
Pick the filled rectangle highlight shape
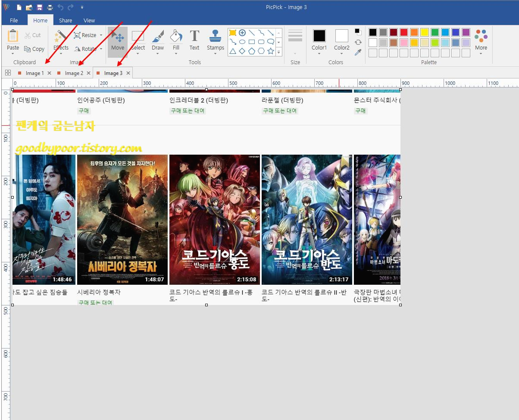(x=233, y=33)
